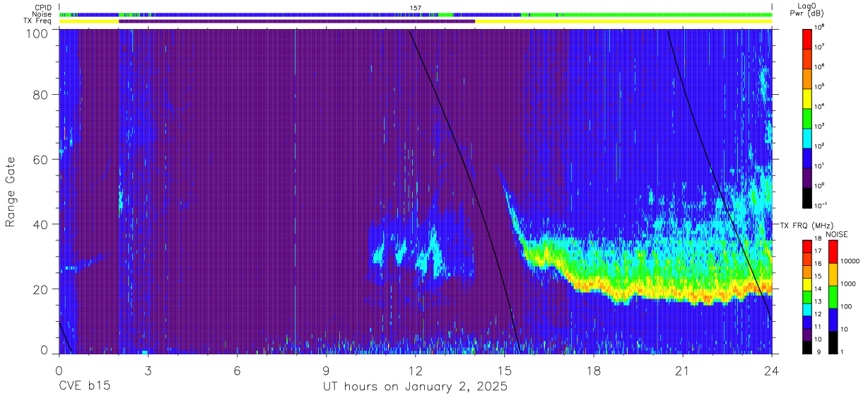The width and height of the screenshot is (868, 401).
Task: Click the 24 tick on UT hours axis
Action: click(x=772, y=370)
